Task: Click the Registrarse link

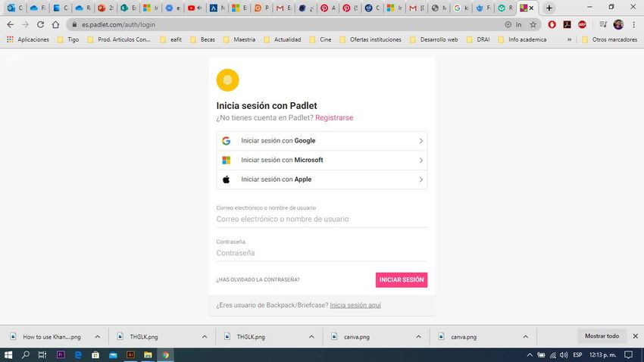Action: coord(334,118)
